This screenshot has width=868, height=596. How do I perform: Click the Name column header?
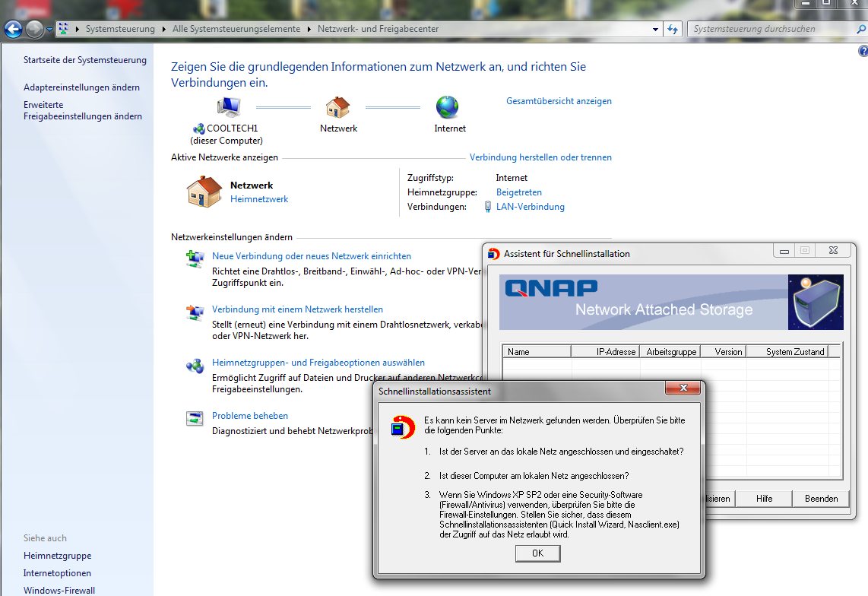point(536,352)
